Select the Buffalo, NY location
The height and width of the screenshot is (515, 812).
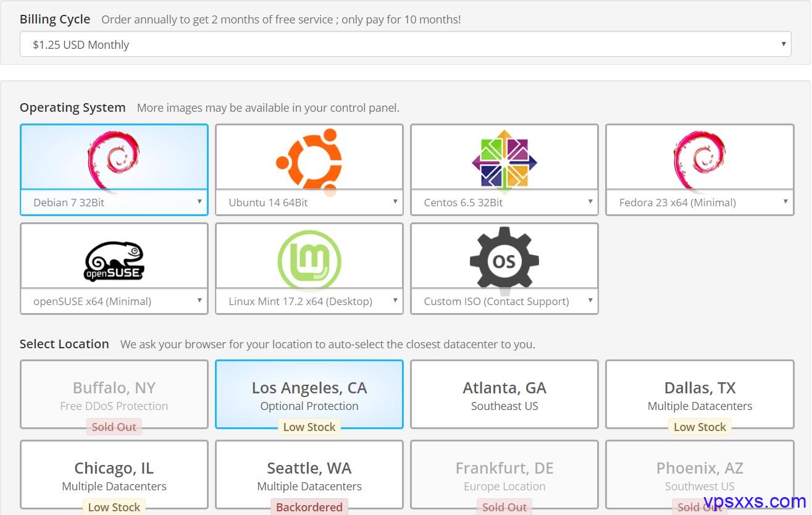point(114,395)
